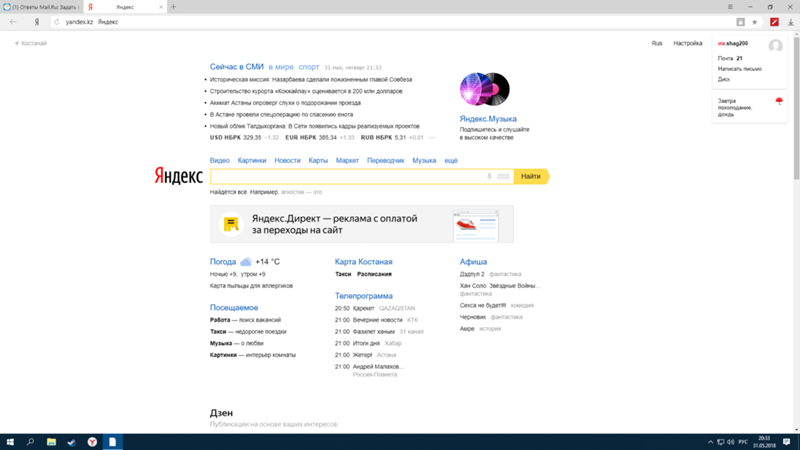Image resolution: width=800 pixels, height=450 pixels.
Task: Click the cloud weather icon
Action: pos(246,262)
